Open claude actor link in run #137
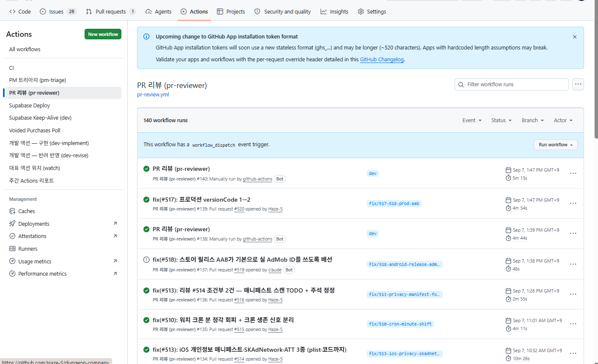Viewport: 598px width, 364px height. coord(275,270)
